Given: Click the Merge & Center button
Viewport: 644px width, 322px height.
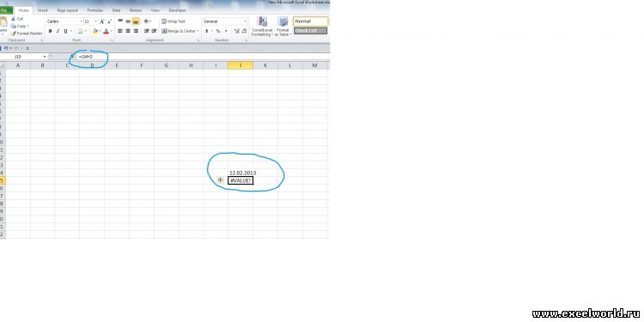Looking at the screenshot, I should pyautogui.click(x=179, y=31).
